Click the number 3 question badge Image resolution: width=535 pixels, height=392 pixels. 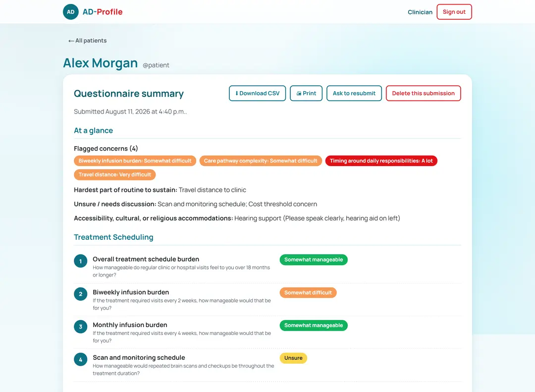[x=81, y=327]
